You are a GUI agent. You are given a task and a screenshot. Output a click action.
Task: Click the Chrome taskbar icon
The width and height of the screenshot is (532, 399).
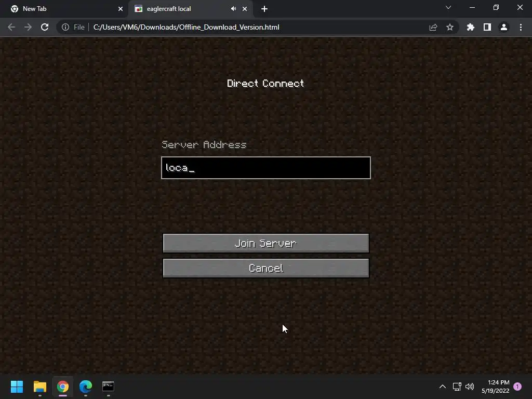[63, 387]
